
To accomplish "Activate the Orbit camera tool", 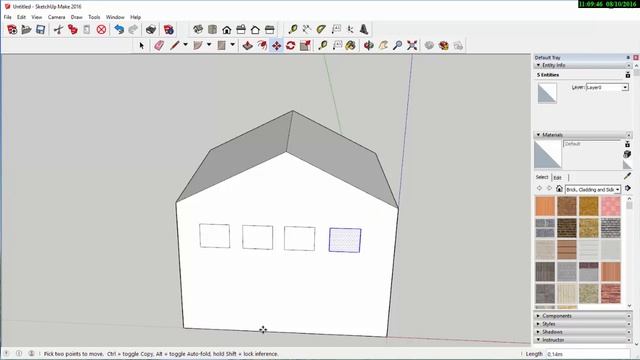I will click(x=369, y=46).
